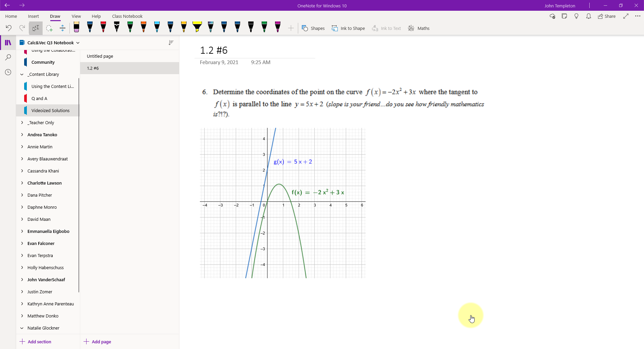Activate the Lasso Select tool

(x=49, y=29)
